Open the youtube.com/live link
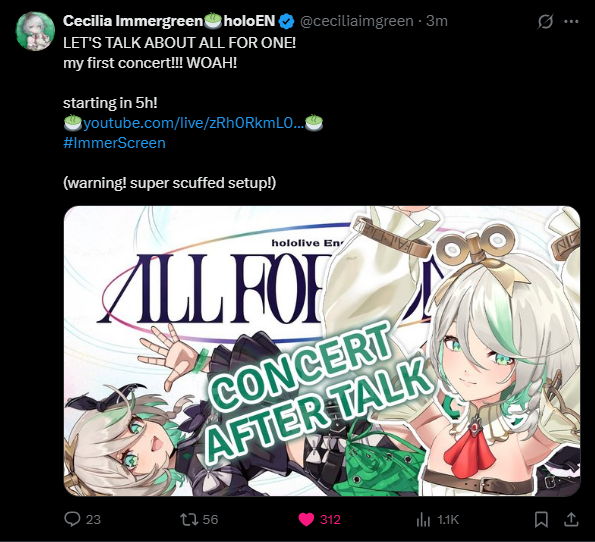 194,123
